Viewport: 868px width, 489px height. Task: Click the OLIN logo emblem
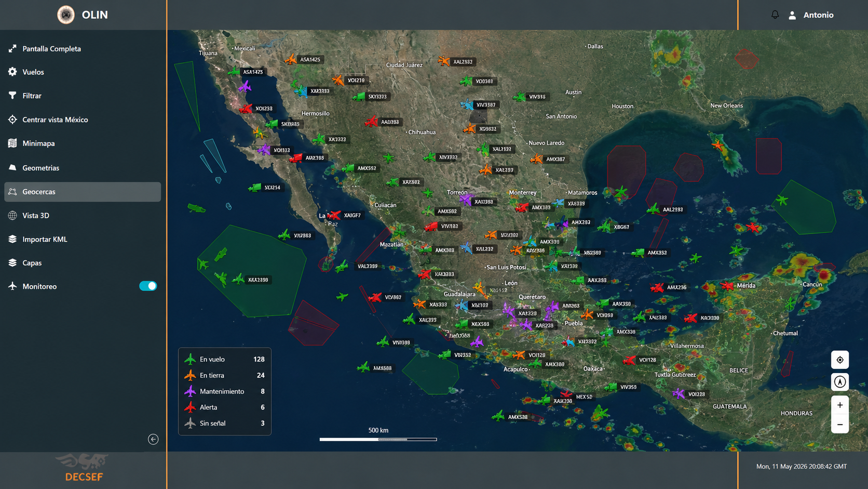[66, 15]
